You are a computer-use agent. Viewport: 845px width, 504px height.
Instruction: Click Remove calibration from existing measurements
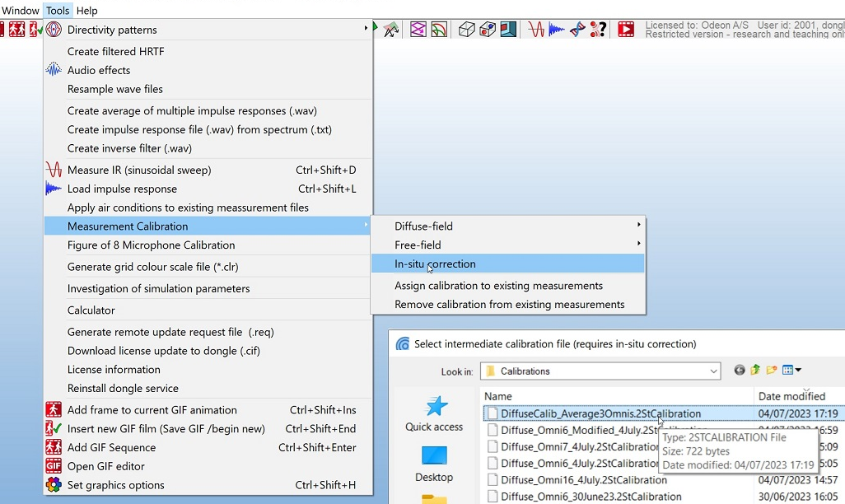click(509, 304)
